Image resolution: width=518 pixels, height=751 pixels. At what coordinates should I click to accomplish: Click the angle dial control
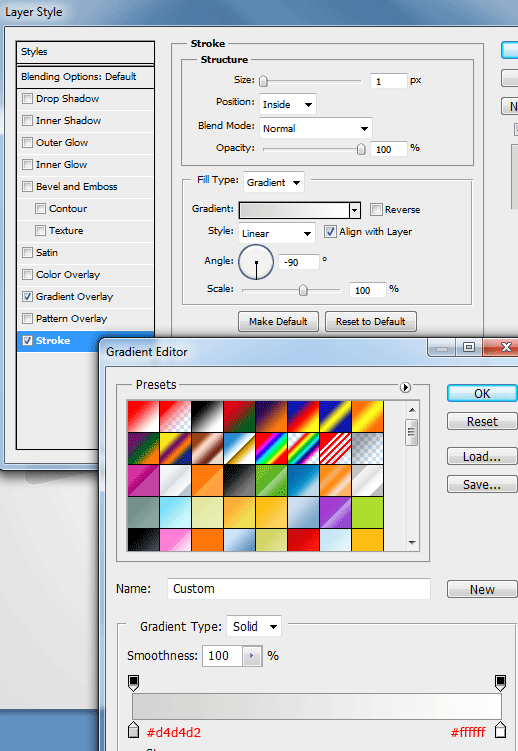pyautogui.click(x=256, y=262)
